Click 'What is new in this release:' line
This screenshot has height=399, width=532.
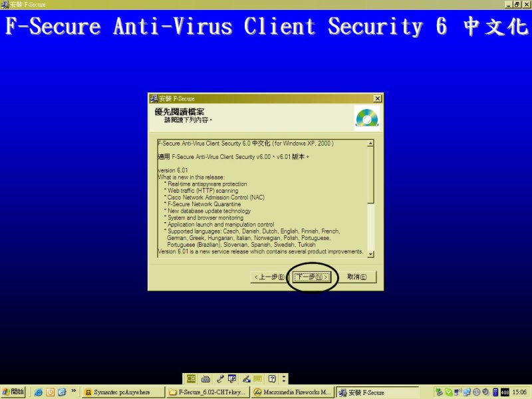(x=191, y=177)
